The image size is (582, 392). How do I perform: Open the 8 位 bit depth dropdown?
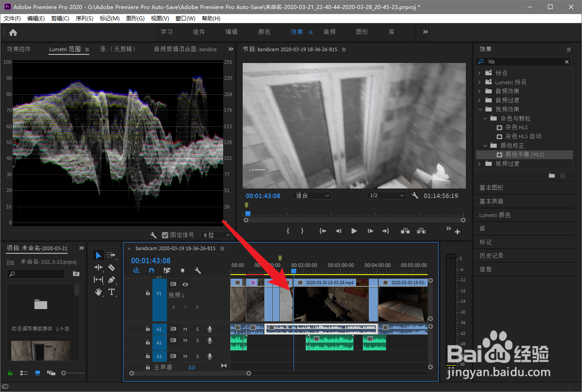point(216,235)
